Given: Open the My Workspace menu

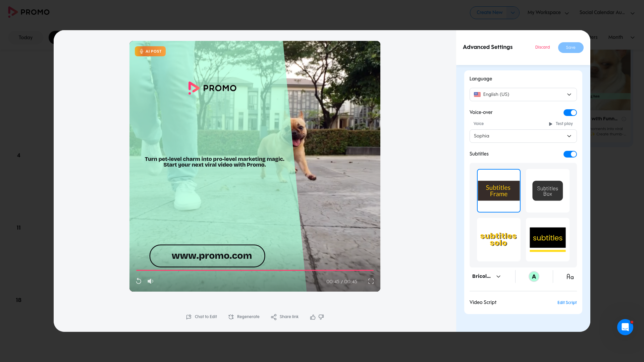Looking at the screenshot, I should tap(548, 13).
